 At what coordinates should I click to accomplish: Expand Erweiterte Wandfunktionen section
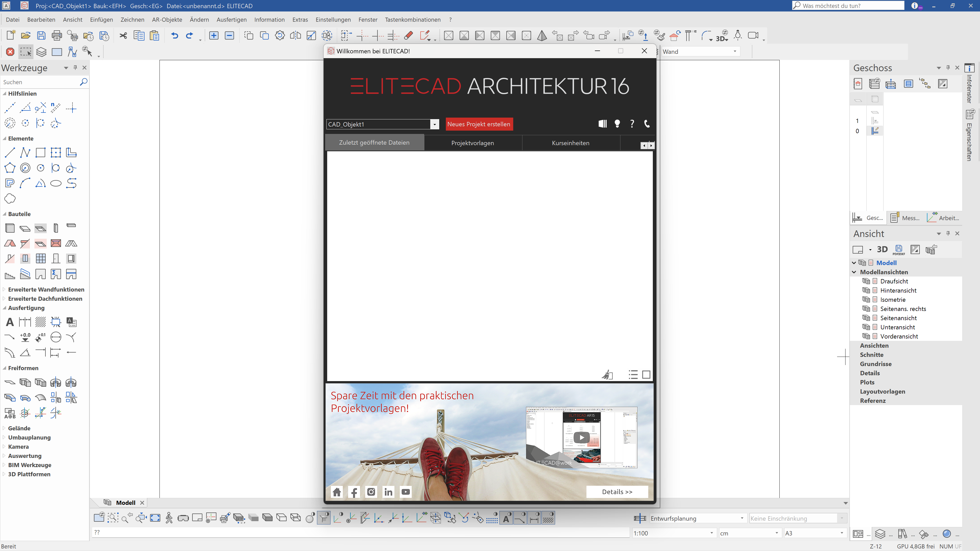coord(5,289)
